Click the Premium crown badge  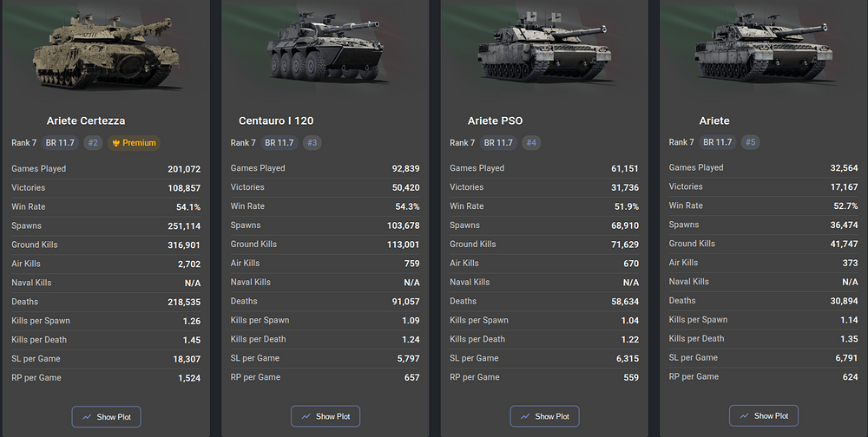(x=134, y=143)
